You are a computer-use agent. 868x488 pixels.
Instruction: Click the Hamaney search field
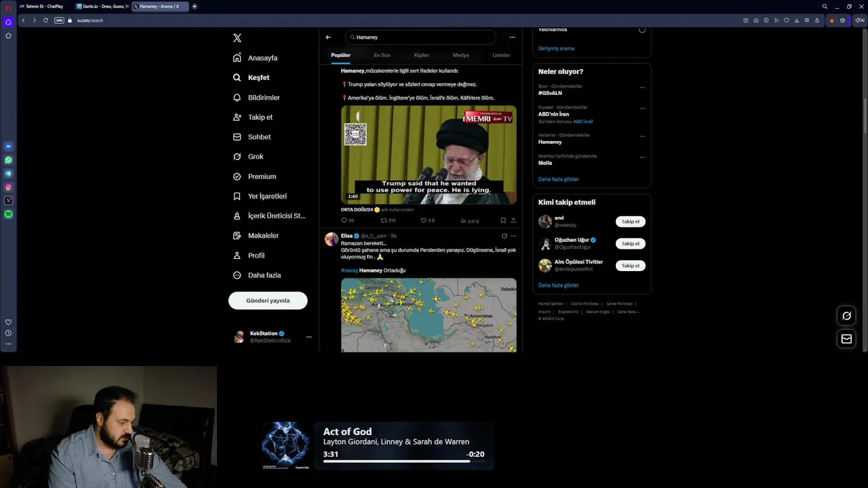coord(420,37)
